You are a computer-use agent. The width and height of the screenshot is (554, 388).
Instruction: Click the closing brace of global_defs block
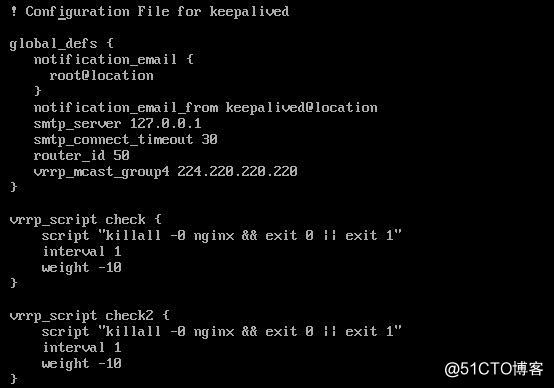click(x=14, y=187)
